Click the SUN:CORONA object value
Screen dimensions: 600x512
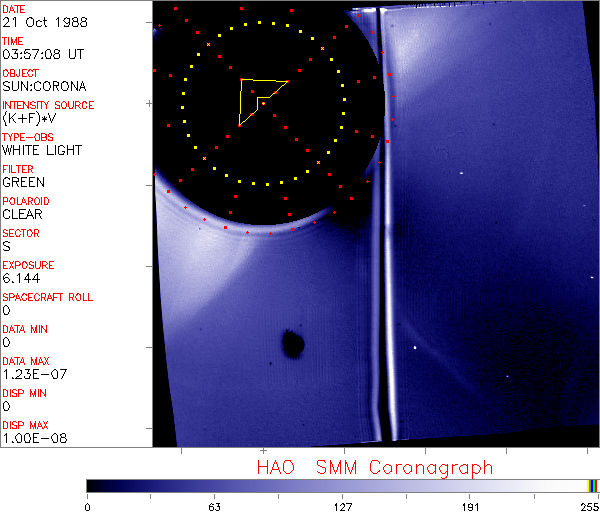[x=43, y=86]
